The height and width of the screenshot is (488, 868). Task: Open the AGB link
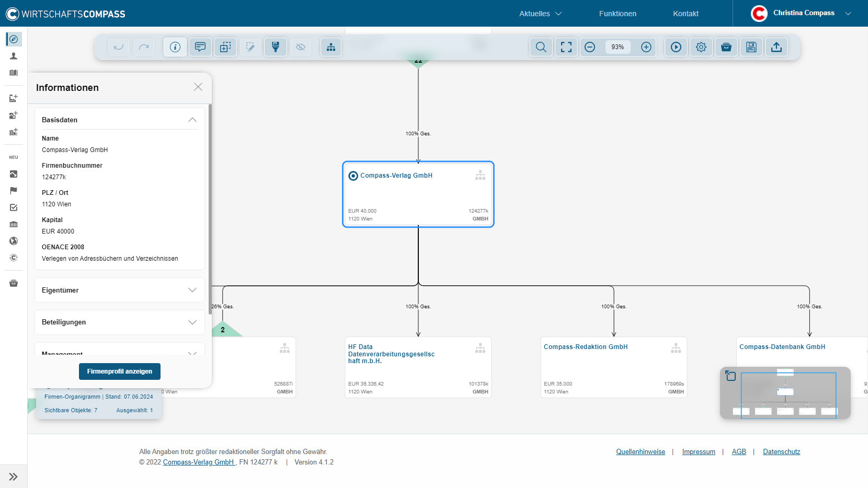pos(739,452)
